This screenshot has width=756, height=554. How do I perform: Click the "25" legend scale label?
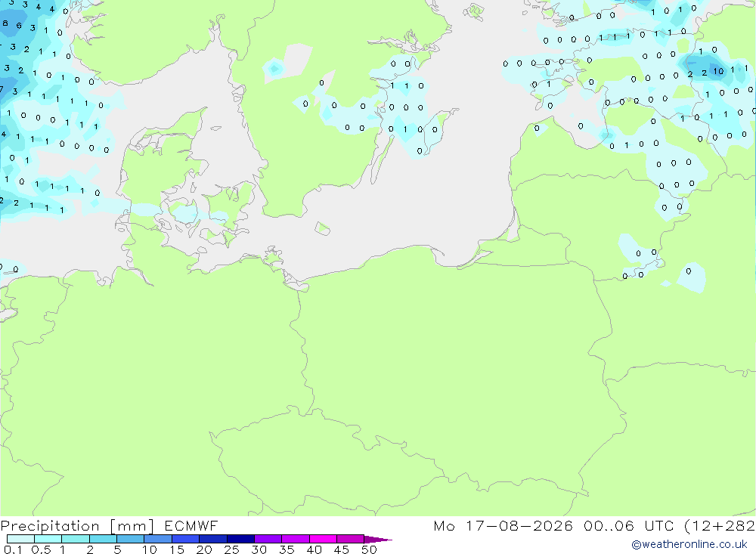coord(231,549)
